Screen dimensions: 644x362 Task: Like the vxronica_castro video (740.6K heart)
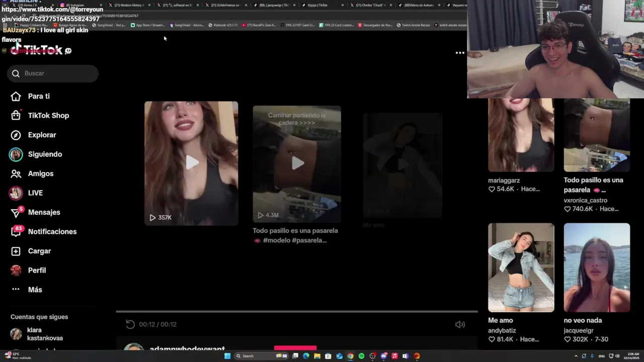coord(567,209)
